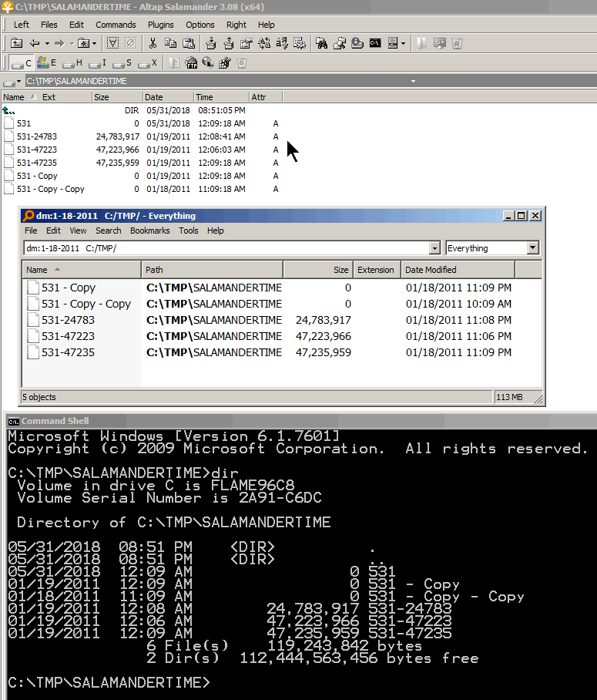
Task: Click the Paste clipboard icon
Action: pyautogui.click(x=188, y=44)
